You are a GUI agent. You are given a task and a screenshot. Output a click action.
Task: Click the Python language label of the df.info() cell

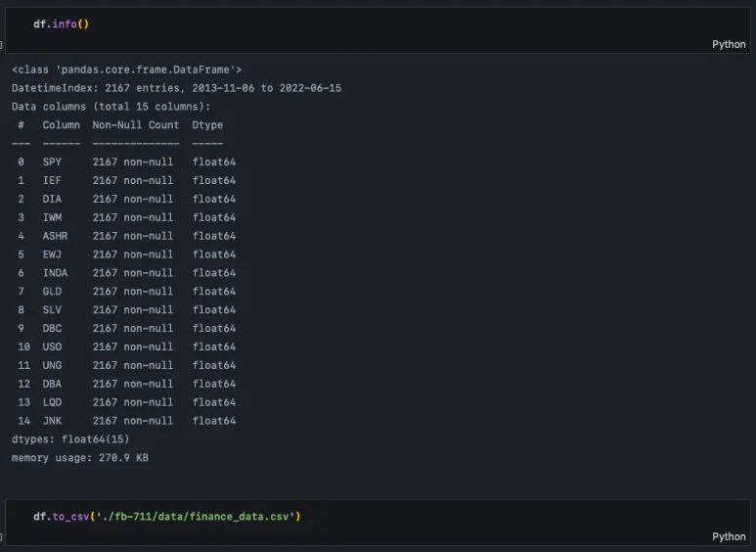pos(729,44)
